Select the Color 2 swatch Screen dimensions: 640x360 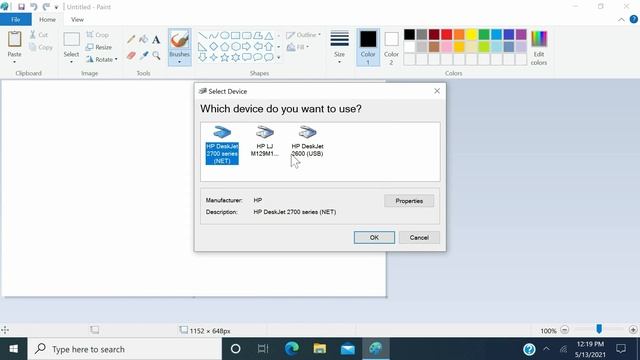pos(391,47)
